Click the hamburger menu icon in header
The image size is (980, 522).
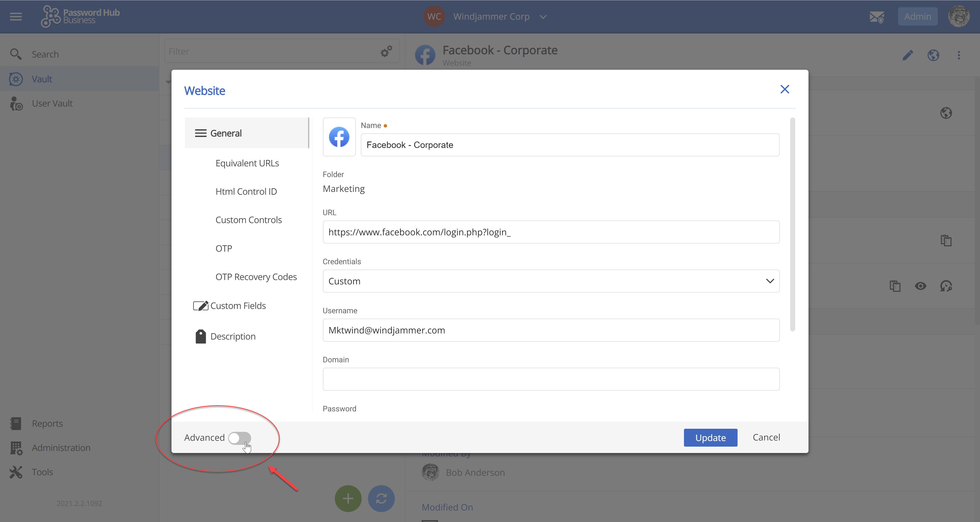[16, 16]
